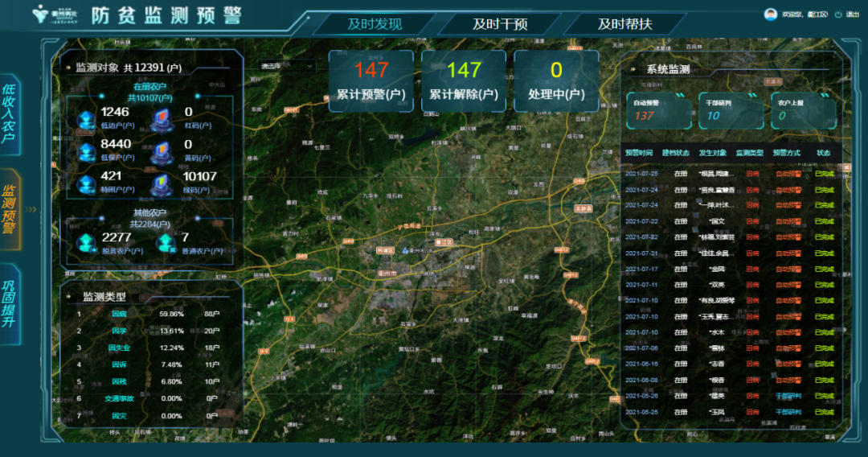The height and width of the screenshot is (457, 868).
Task: Select 因残 in the 监测类型 list
Action: tap(119, 381)
